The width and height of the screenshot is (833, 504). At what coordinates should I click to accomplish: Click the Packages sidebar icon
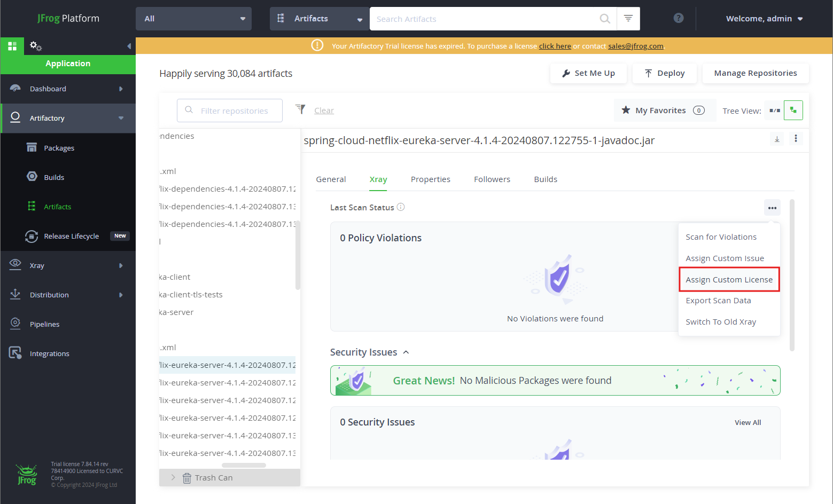pos(32,148)
